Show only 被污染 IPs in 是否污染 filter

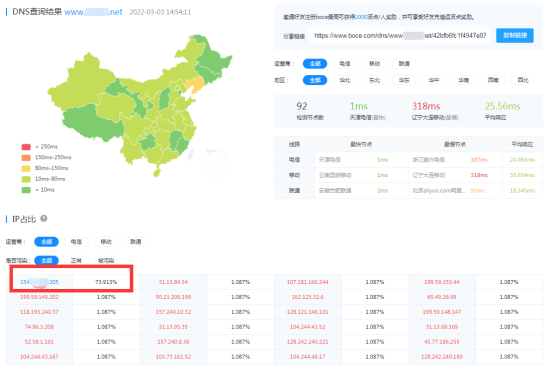pyautogui.click(x=106, y=260)
